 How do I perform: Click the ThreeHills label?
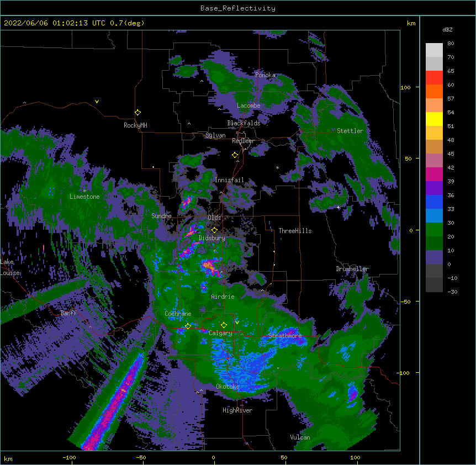click(295, 231)
